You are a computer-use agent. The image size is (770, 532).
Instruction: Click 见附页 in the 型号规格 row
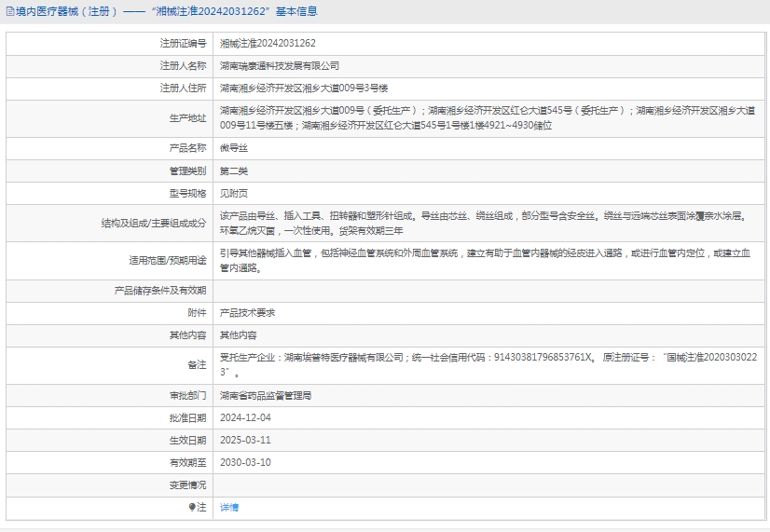click(x=234, y=194)
